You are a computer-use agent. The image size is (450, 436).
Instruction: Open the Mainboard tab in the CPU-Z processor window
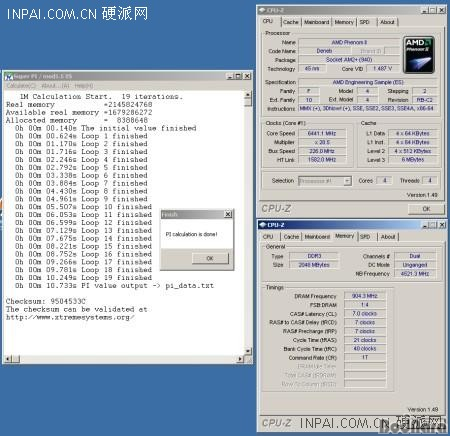pyautogui.click(x=316, y=22)
